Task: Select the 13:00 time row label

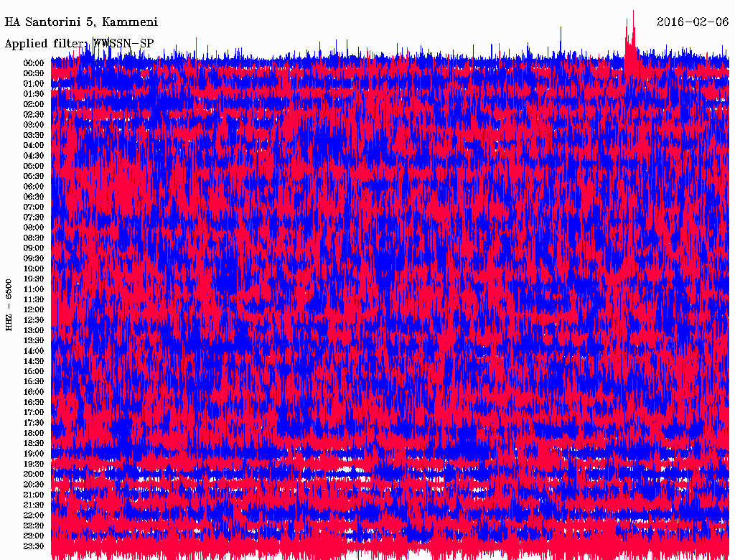Action: pyautogui.click(x=33, y=330)
